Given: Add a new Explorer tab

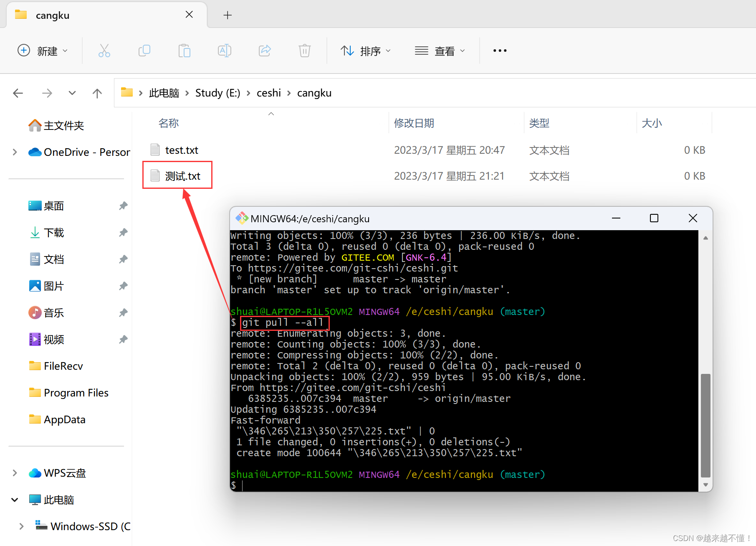Looking at the screenshot, I should 228,15.
